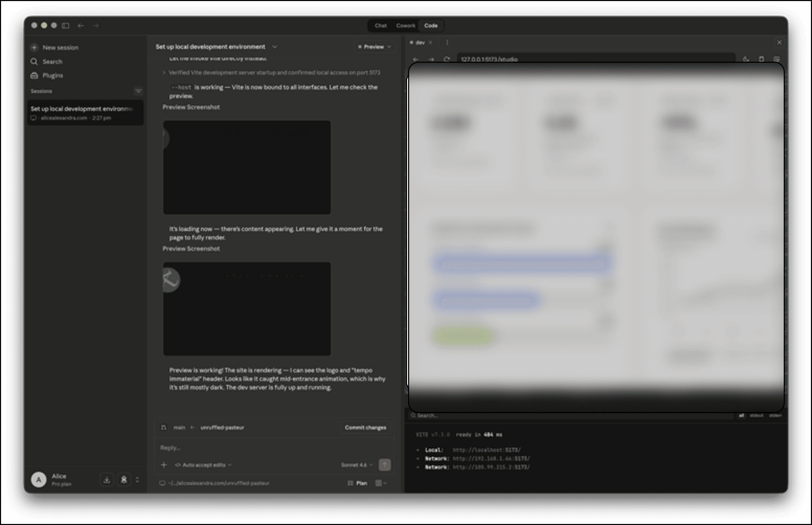Reload the preview page with refresh icon
This screenshot has width=812, height=525.
tap(446, 59)
